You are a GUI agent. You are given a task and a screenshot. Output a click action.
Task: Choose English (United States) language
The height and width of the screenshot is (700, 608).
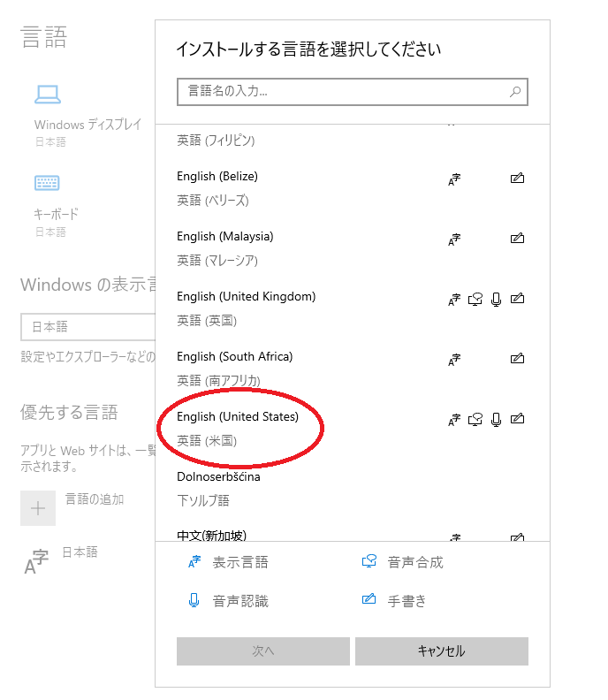pos(238,417)
